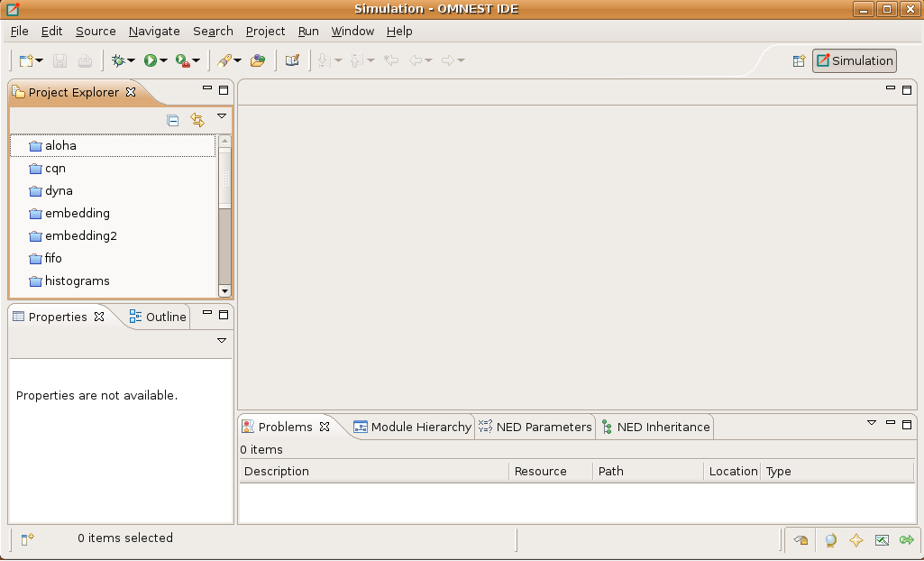The width and height of the screenshot is (924, 561).
Task: Open Project Explorer view menu triangle
Action: (x=222, y=116)
